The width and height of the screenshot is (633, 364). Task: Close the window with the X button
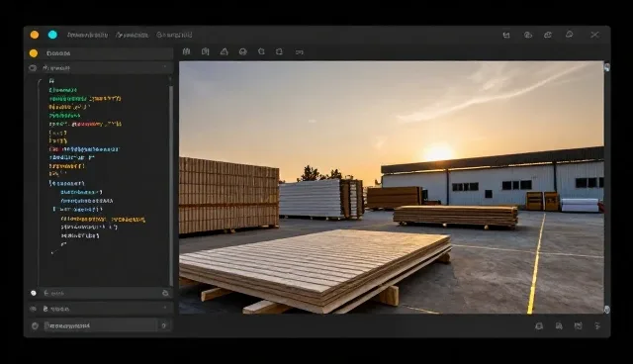(x=594, y=35)
